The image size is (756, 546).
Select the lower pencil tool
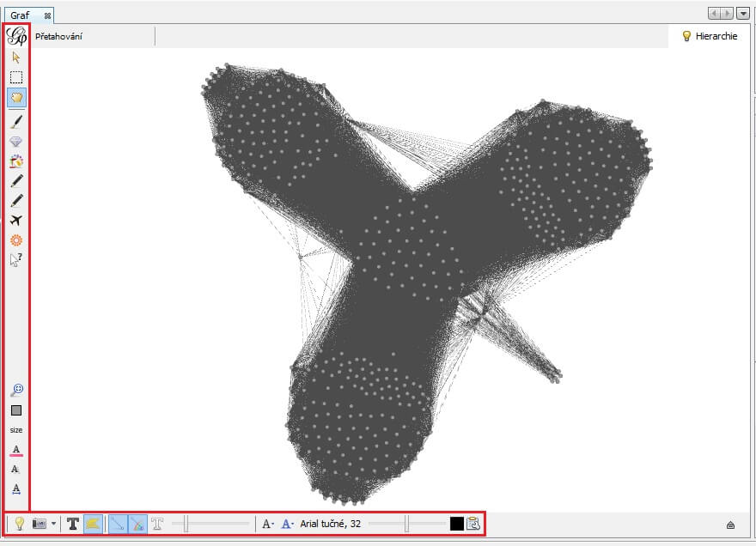tap(16, 201)
